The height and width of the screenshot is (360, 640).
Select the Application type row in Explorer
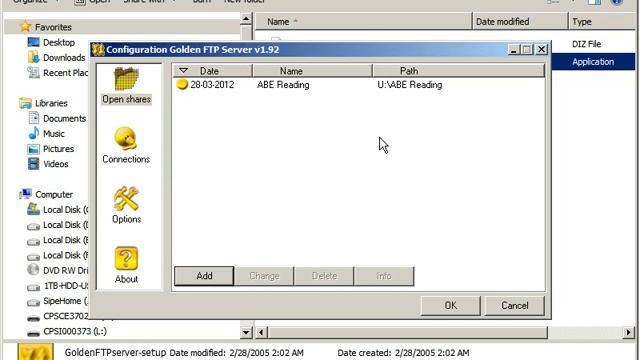click(x=593, y=62)
